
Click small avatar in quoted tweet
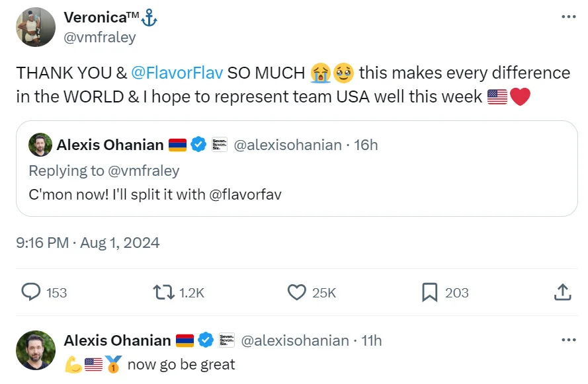click(x=40, y=145)
